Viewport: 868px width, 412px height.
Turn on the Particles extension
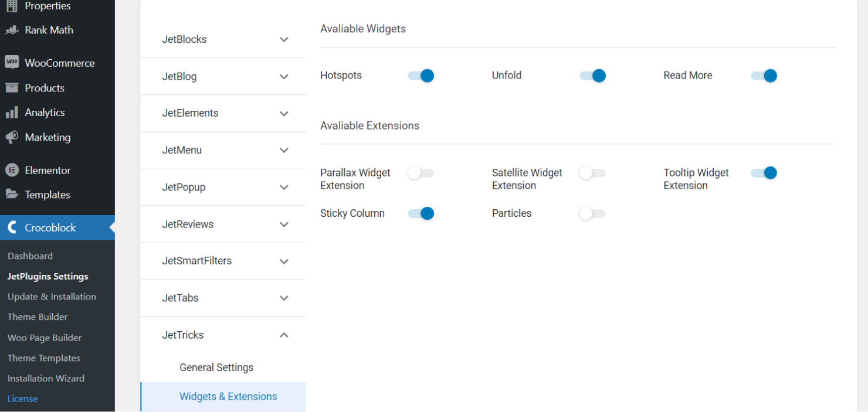(x=592, y=213)
